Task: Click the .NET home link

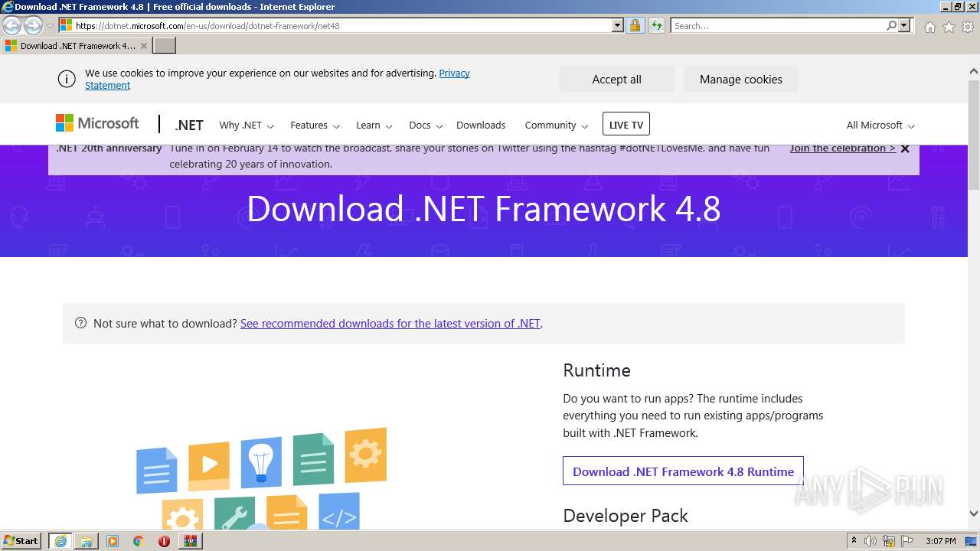Action: [x=189, y=125]
